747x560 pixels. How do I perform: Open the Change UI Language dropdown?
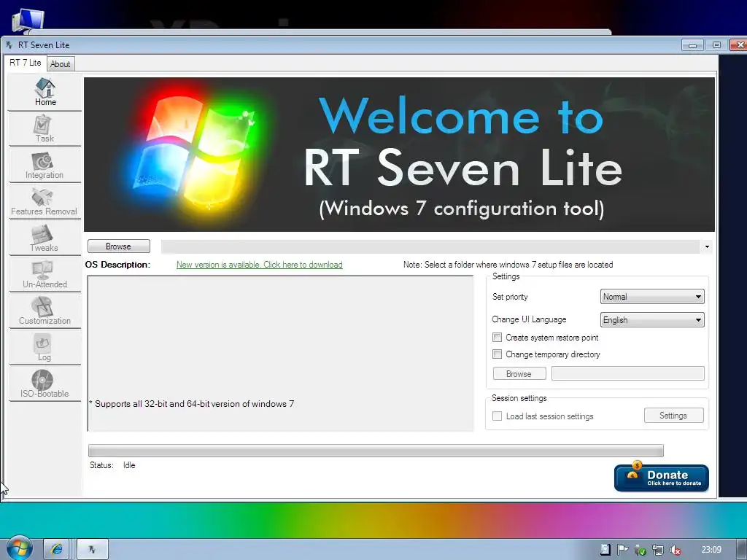coord(651,319)
